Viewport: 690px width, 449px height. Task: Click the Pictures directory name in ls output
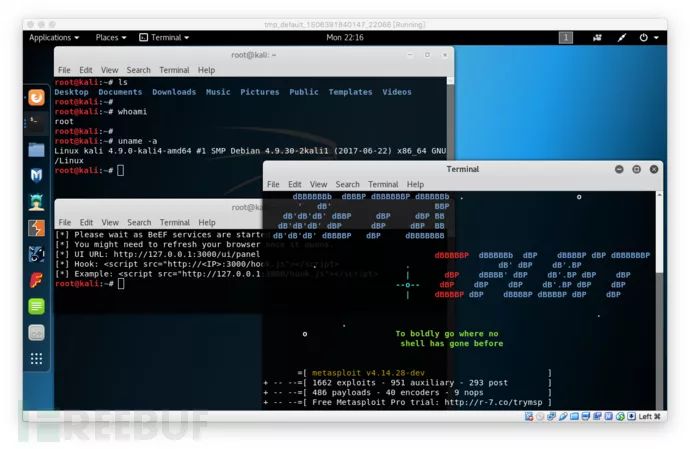(x=260, y=92)
